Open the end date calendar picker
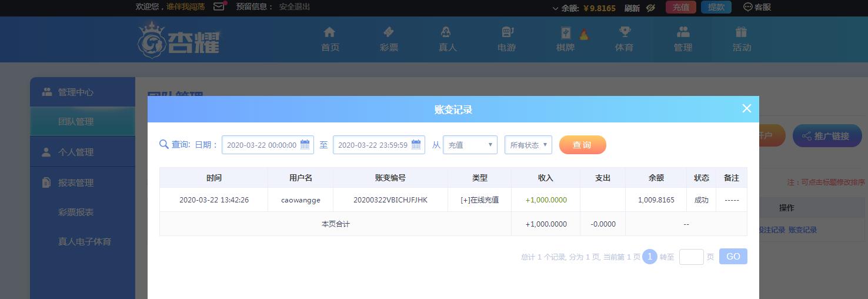868x299 pixels. click(416, 144)
